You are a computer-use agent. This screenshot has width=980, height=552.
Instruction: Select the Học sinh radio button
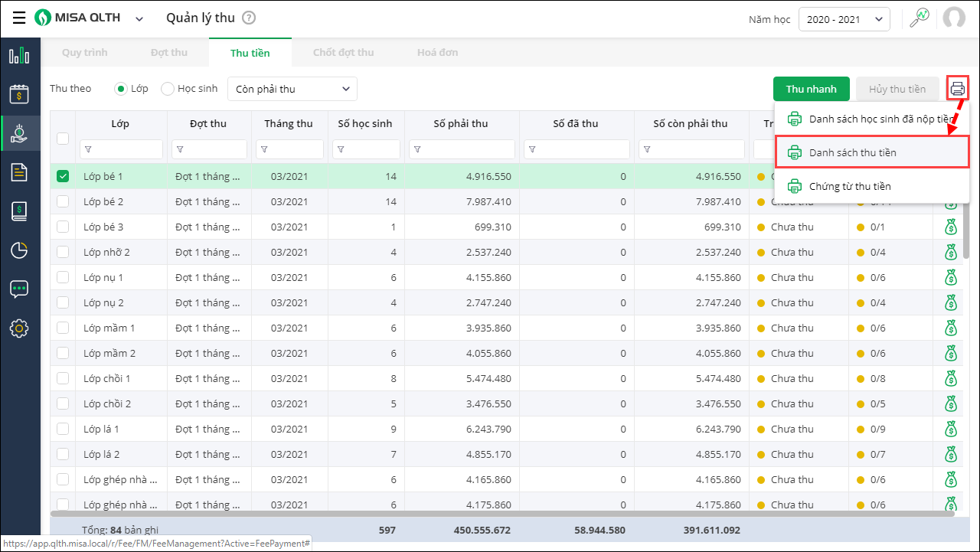(168, 89)
